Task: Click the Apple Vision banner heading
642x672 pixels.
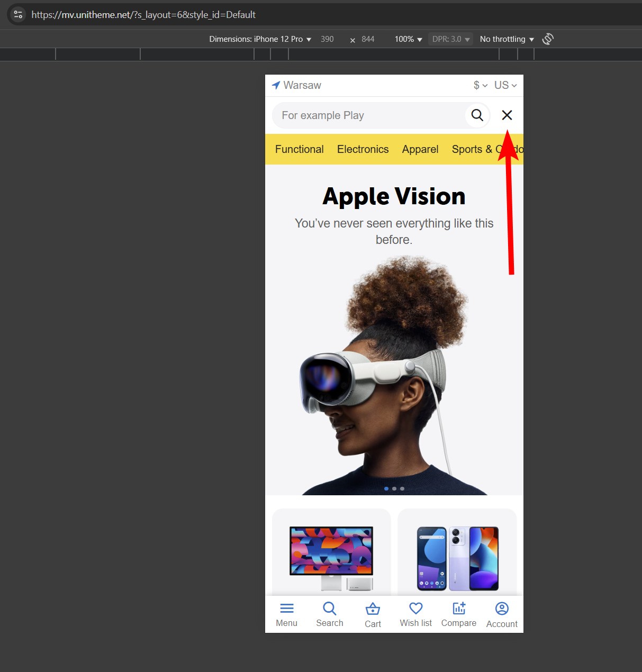Action: pyautogui.click(x=394, y=196)
